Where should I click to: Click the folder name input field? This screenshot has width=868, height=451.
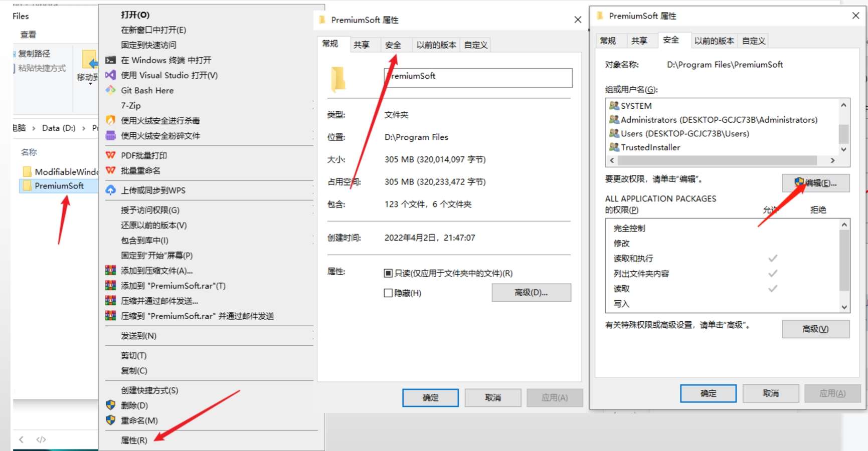pyautogui.click(x=478, y=78)
